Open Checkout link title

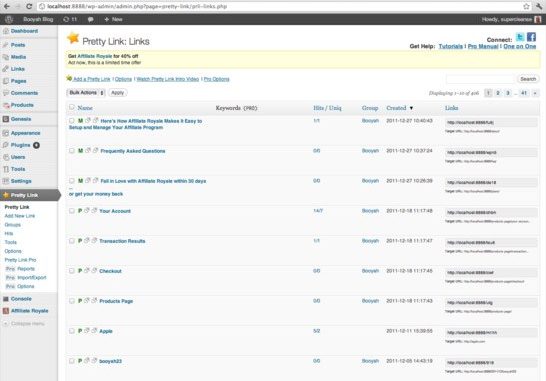[110, 271]
